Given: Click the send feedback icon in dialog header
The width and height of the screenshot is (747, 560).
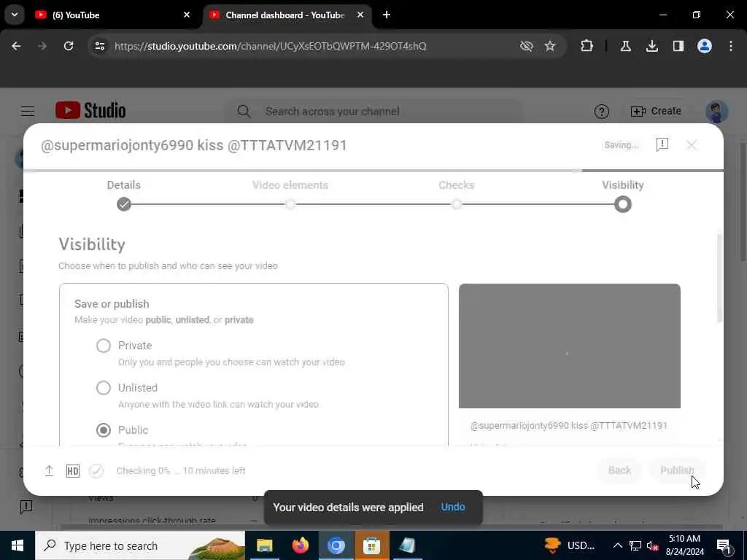Looking at the screenshot, I should pos(662,144).
